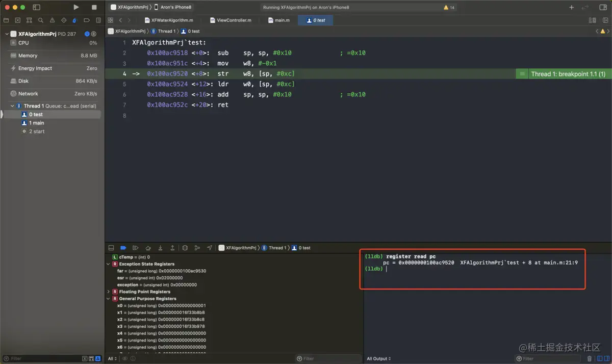Expand Floating Point Registers group

tap(108, 292)
